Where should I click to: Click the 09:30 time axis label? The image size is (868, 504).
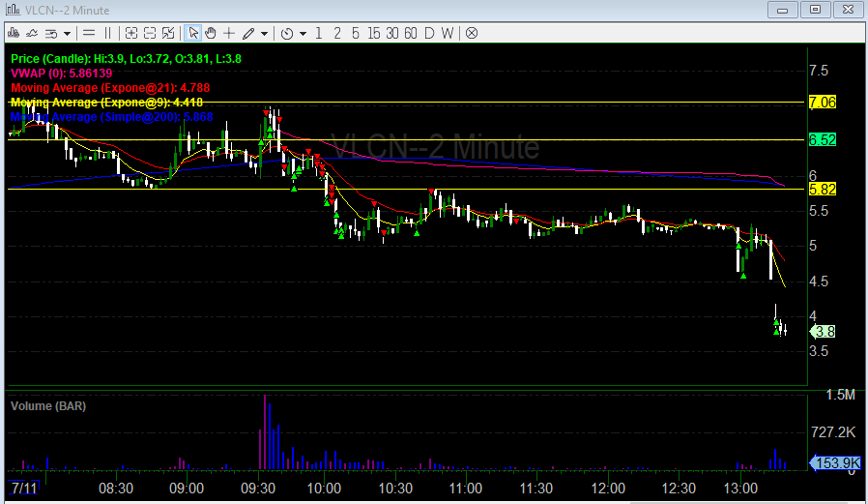pyautogui.click(x=258, y=489)
